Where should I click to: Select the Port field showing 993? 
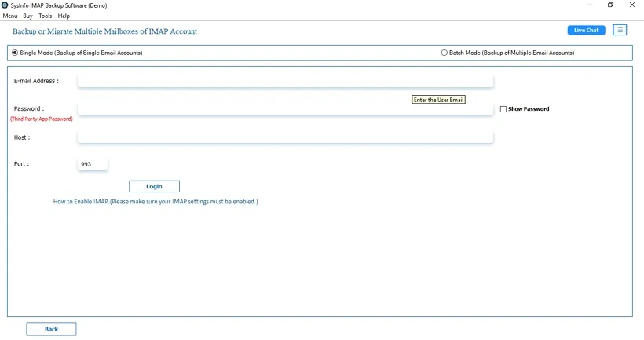[x=92, y=164]
